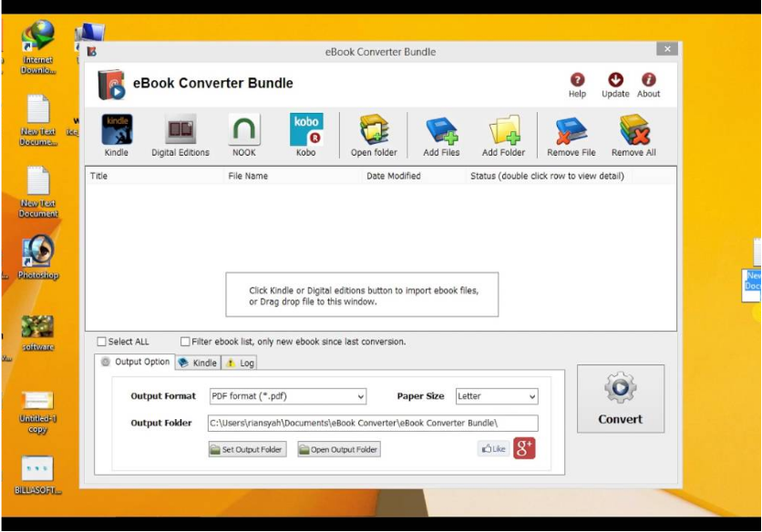762x532 pixels.
Task: Click the Google Plus icon
Action: 524,448
